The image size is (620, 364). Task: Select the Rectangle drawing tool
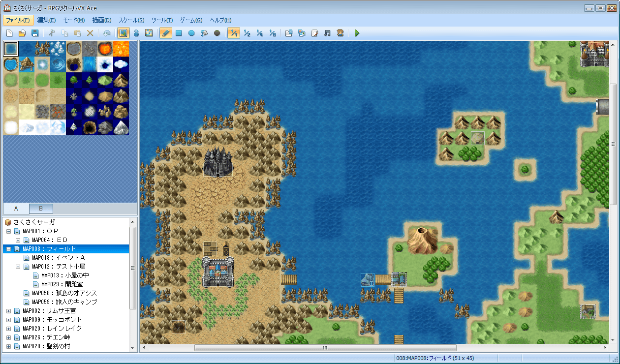point(179,33)
